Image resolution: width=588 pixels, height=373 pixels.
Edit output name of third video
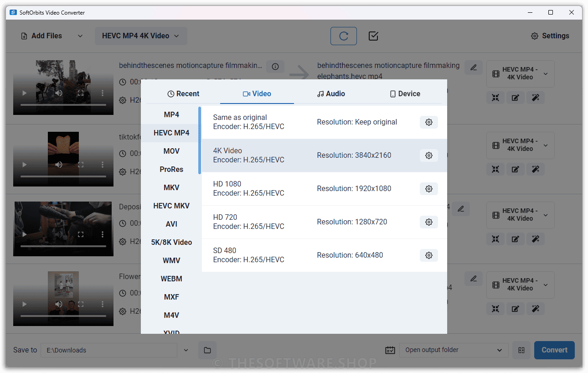point(461,209)
